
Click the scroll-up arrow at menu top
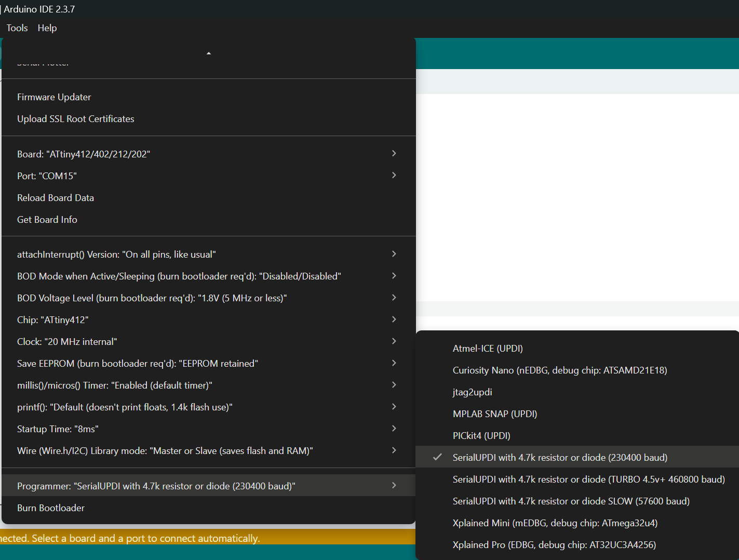click(x=209, y=54)
